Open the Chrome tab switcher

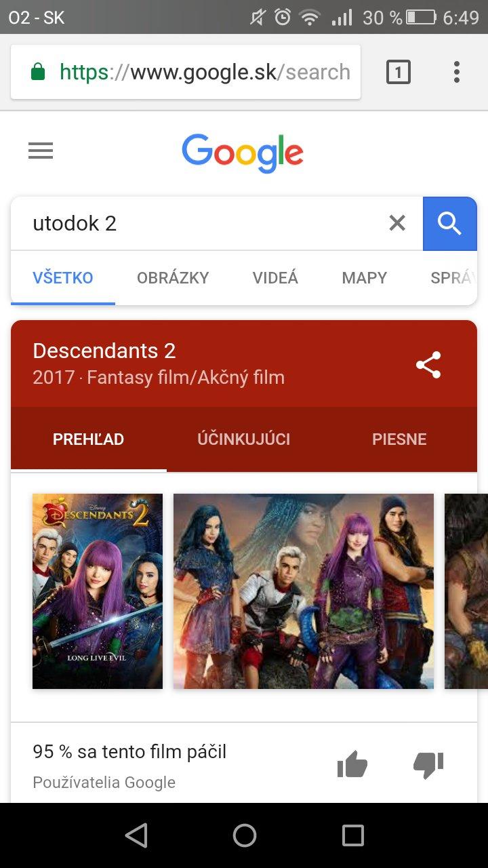399,72
